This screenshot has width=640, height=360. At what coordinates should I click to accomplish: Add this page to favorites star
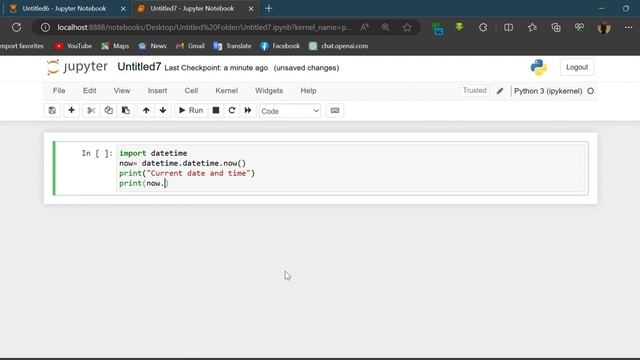[x=407, y=27]
